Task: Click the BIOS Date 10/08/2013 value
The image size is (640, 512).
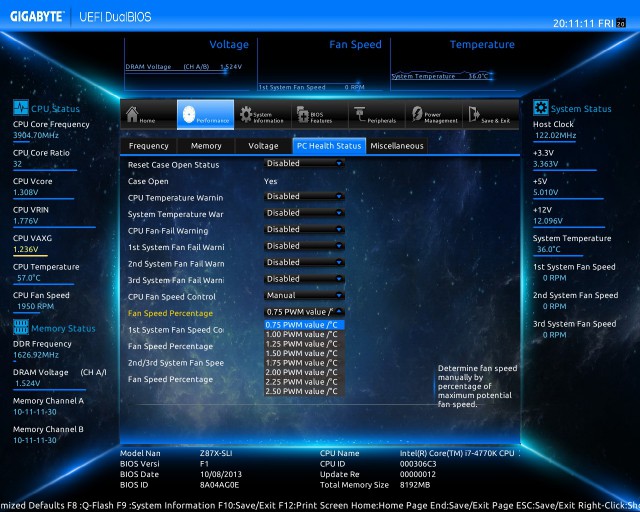Action: click(221, 474)
